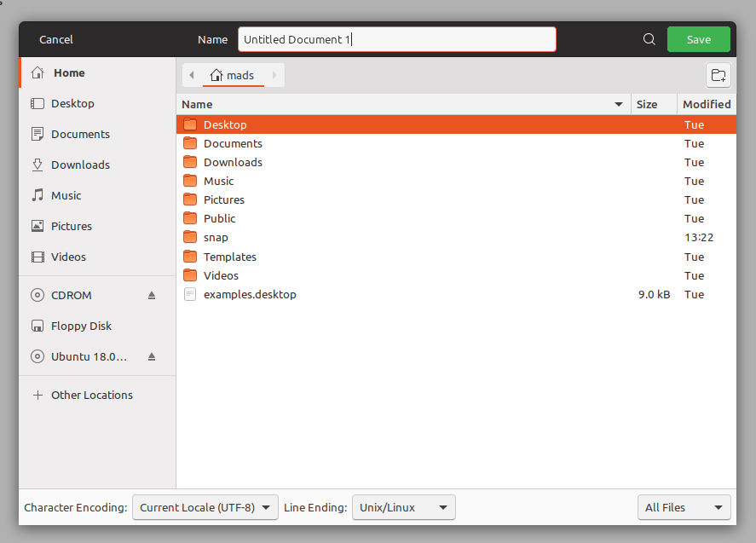The height and width of the screenshot is (543, 756).
Task: Eject the Ubuntu 18.0… volume
Action: pyautogui.click(x=152, y=356)
